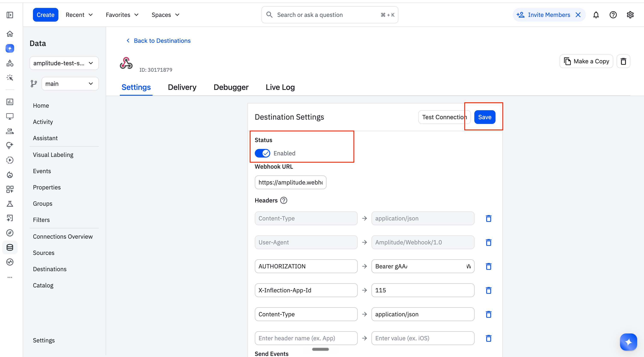The width and height of the screenshot is (644, 357).
Task: Open the Home icon in the left rail
Action: click(x=10, y=34)
